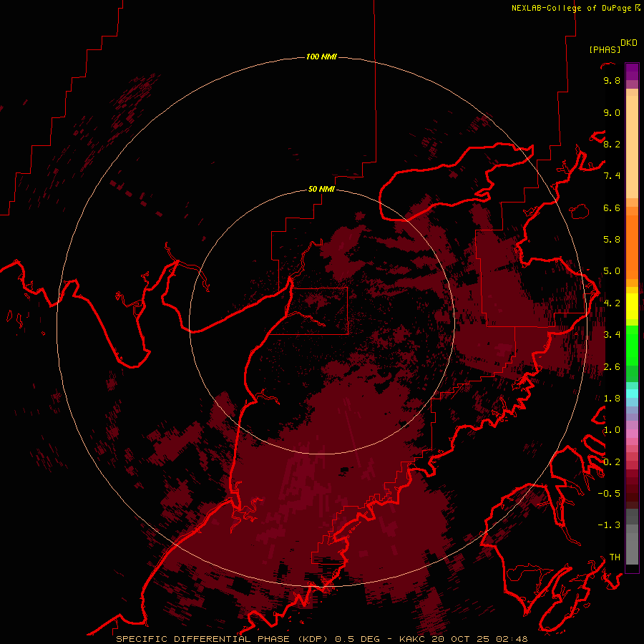The image size is (644, 644).
Task: Click the purple segment atop the color bar
Action: pyautogui.click(x=632, y=72)
